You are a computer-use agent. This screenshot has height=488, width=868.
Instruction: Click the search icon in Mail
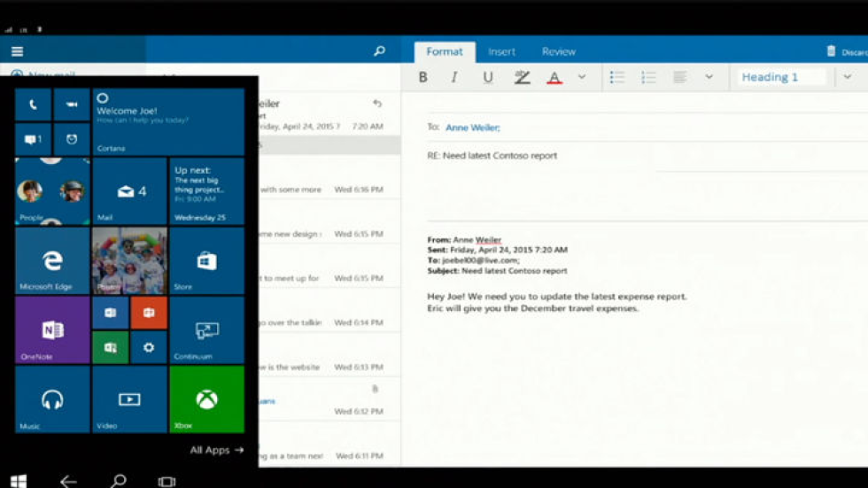pos(379,51)
